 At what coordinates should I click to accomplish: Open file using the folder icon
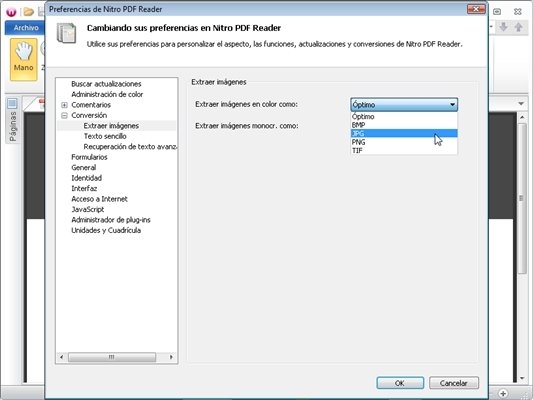click(x=29, y=12)
